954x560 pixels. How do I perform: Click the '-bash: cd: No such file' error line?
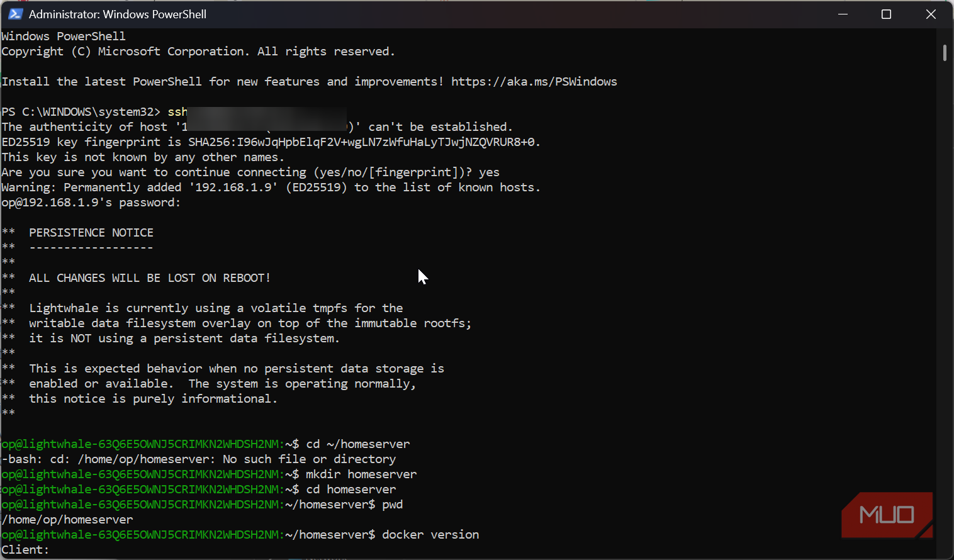199,459
